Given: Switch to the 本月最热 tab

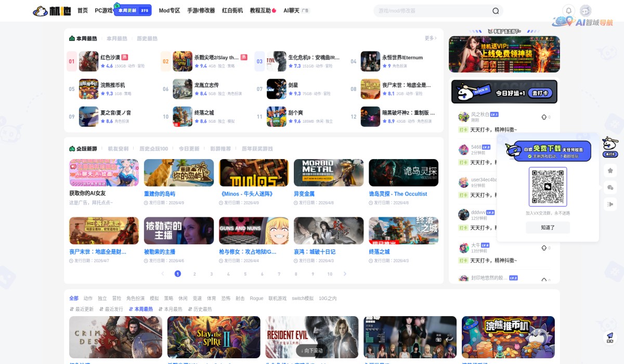Looking at the screenshot, I should (115, 38).
